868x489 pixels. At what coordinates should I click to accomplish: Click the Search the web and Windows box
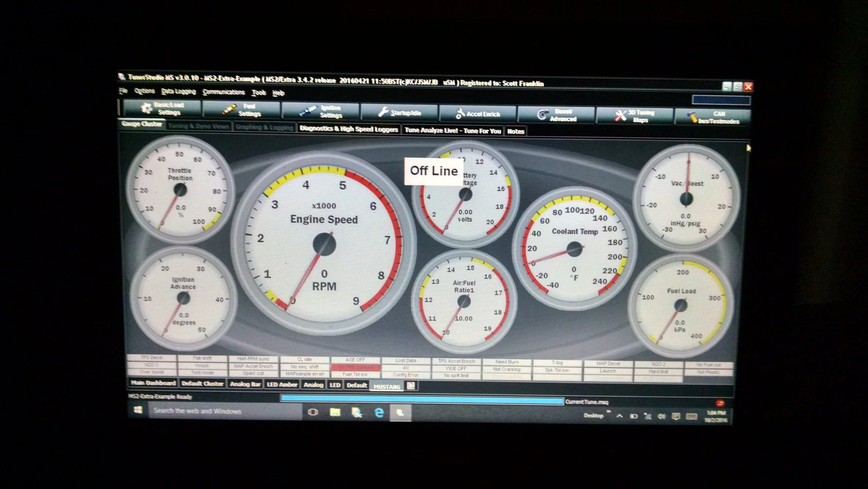(225, 411)
